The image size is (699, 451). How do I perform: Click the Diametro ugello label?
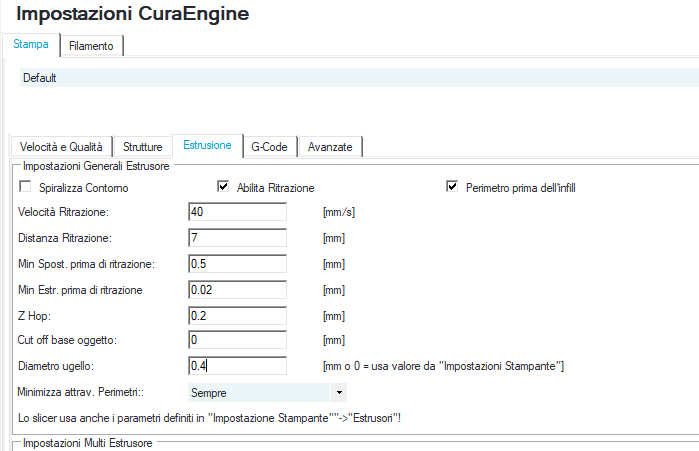click(x=56, y=366)
